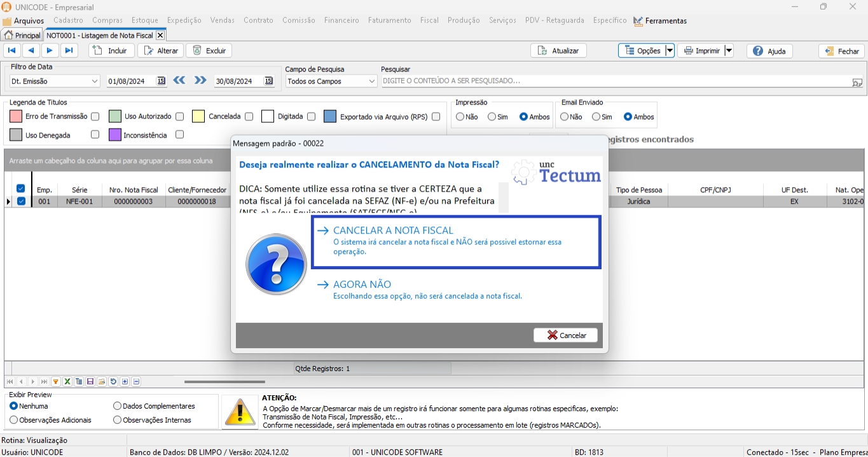Open the Dt. Emissão date filter dropdown
Viewport: 868px width, 457px height.
point(95,81)
